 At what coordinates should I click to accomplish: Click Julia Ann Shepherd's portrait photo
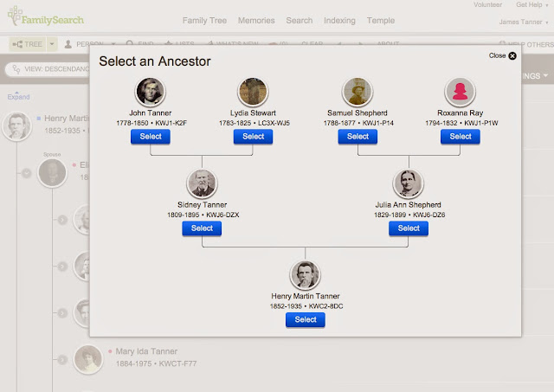click(409, 183)
